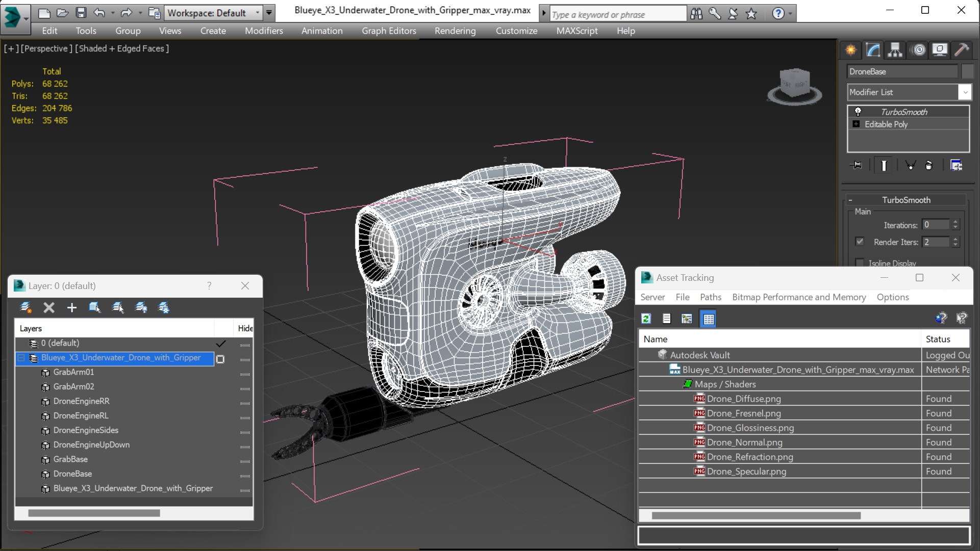The width and height of the screenshot is (980, 551).
Task: Click the Save File toolbar icon
Action: tap(81, 13)
